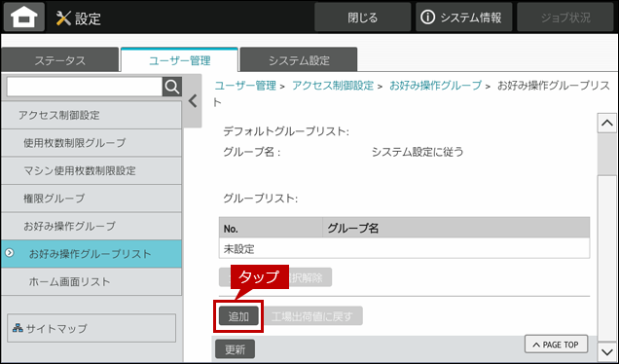Select 権限グループ in the sidebar

coord(91,199)
